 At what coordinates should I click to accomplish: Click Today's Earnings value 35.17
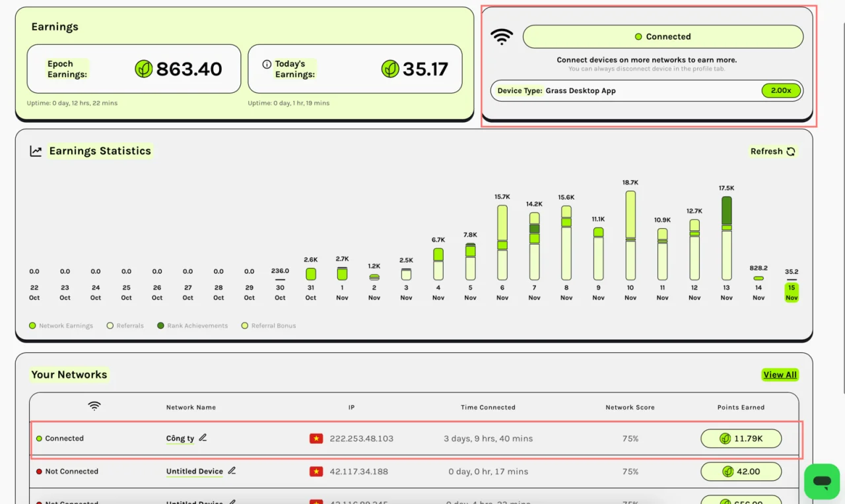coord(425,69)
